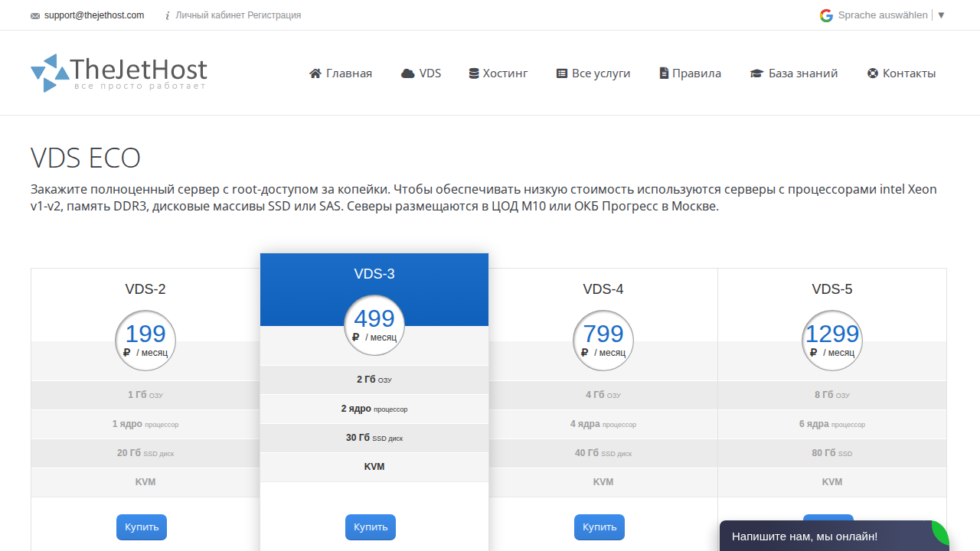
Task: Buy the VDS-3 plan with Купить
Action: point(371,527)
